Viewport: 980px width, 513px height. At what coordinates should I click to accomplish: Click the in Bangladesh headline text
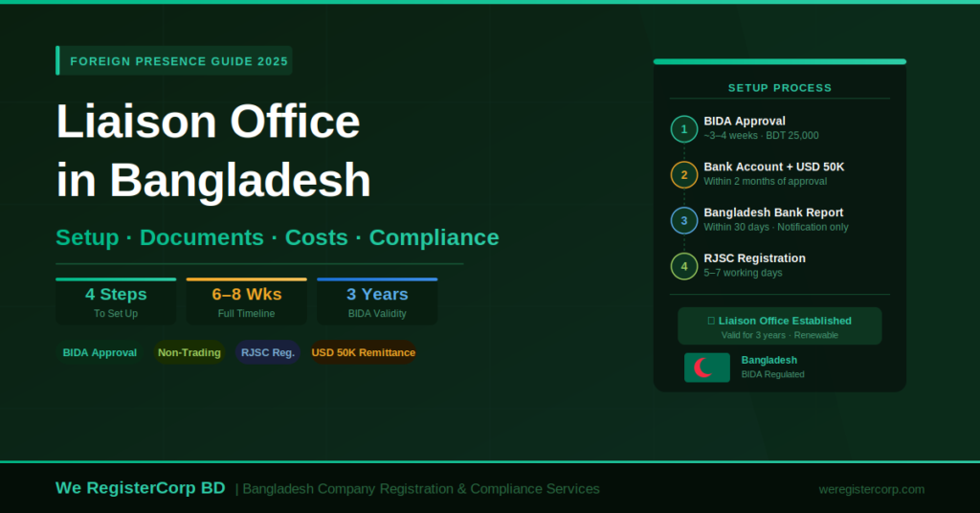coord(213,180)
